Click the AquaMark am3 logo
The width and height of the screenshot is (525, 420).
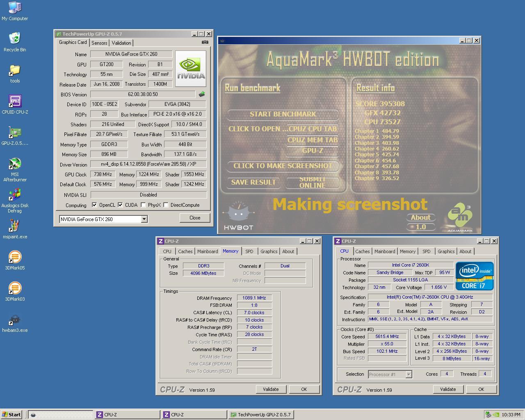click(x=460, y=218)
